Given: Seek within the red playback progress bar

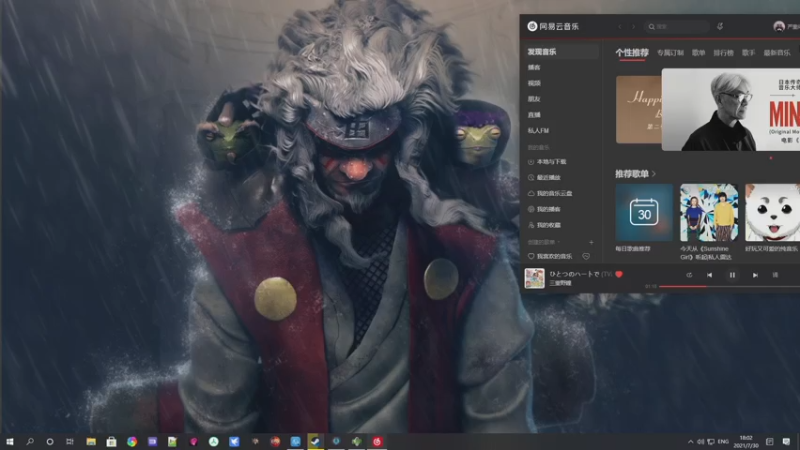Looking at the screenshot, I should [730, 286].
